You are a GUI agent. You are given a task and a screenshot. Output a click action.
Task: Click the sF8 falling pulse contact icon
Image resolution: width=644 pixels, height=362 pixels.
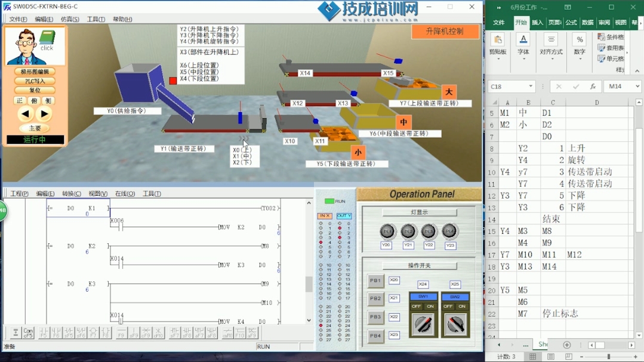coord(186,333)
